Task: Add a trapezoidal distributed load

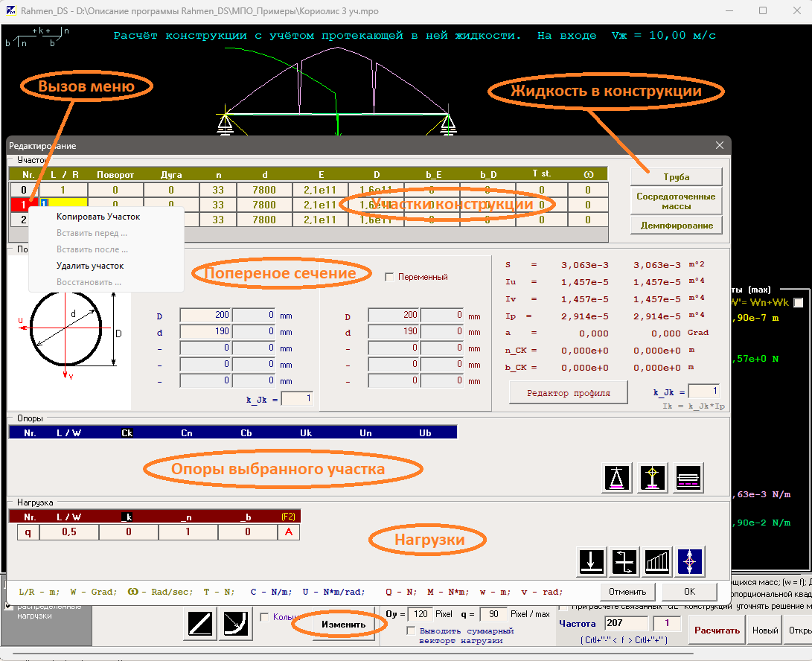Action: point(658,561)
